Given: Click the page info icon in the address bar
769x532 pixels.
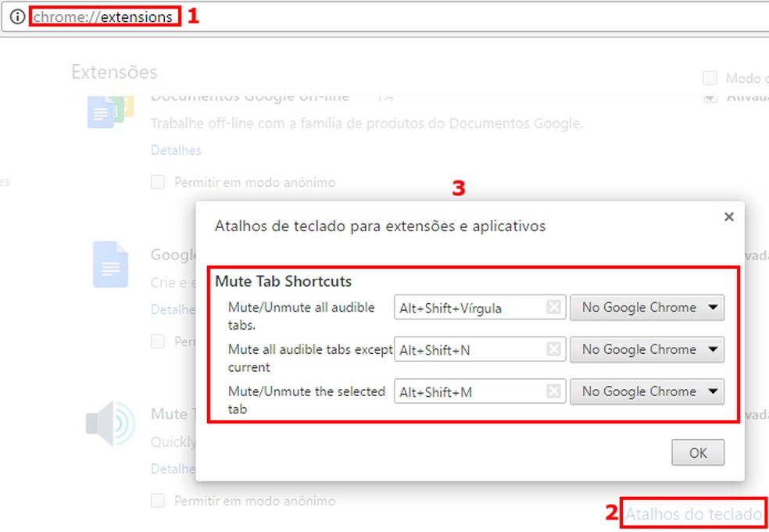Looking at the screenshot, I should 17,16.
